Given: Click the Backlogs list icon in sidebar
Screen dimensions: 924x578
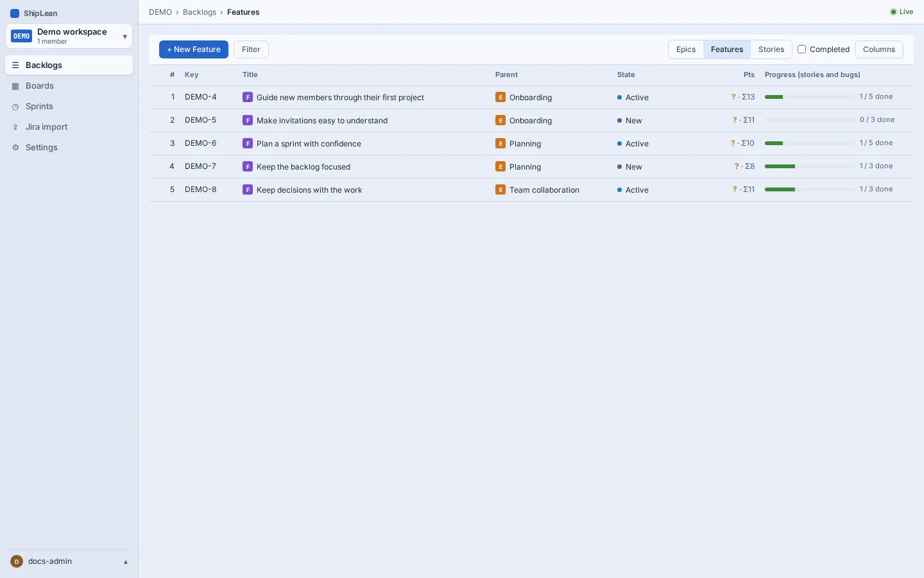Looking at the screenshot, I should (x=15, y=66).
